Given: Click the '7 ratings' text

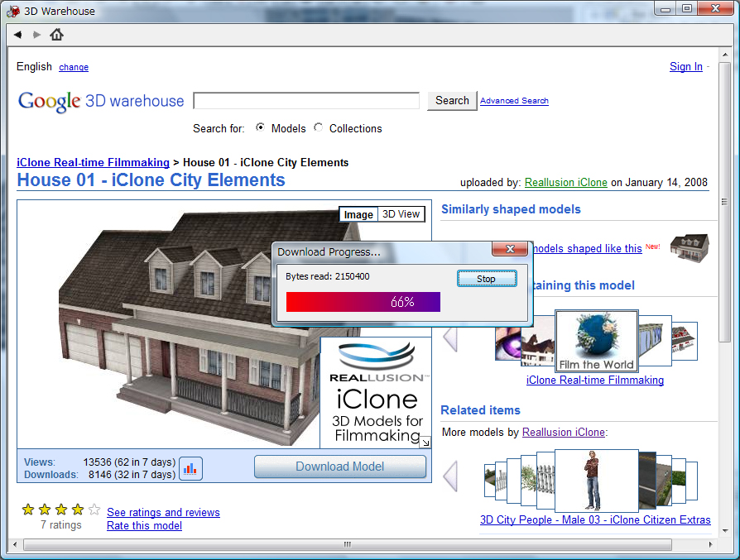Looking at the screenshot, I should tap(61, 525).
